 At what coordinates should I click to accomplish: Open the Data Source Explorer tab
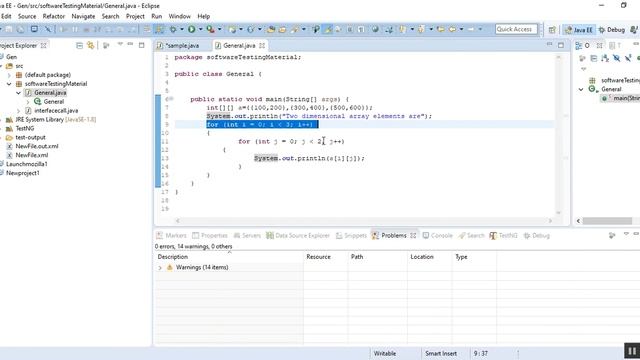click(298, 236)
